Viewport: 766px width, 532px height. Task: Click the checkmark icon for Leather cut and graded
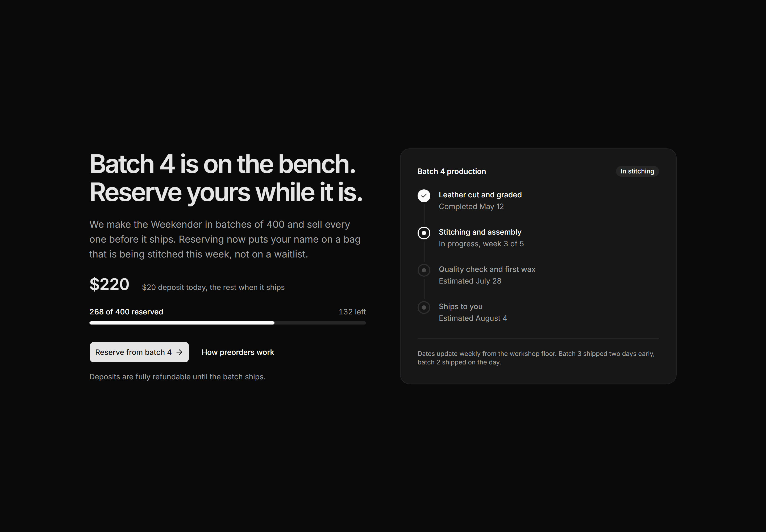[424, 196]
